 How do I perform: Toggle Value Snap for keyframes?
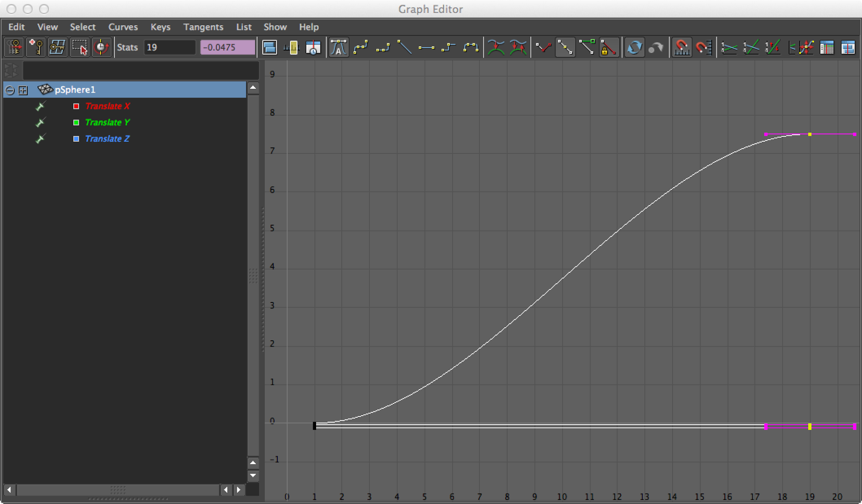click(704, 47)
